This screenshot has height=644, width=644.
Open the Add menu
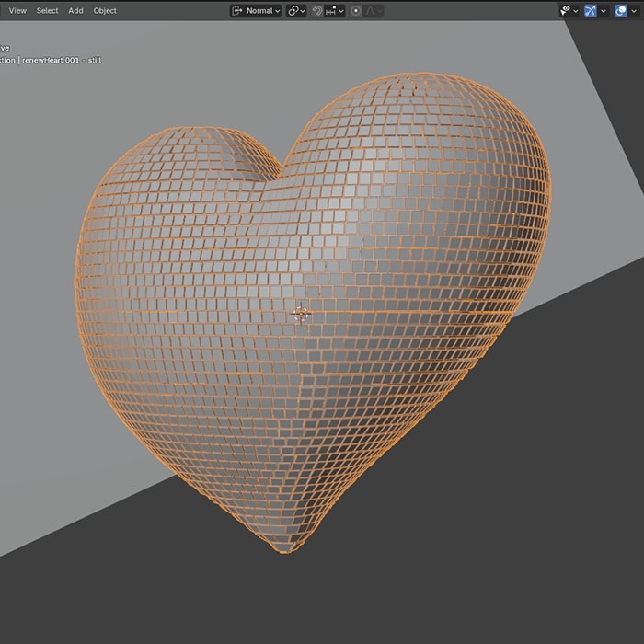pos(75,11)
